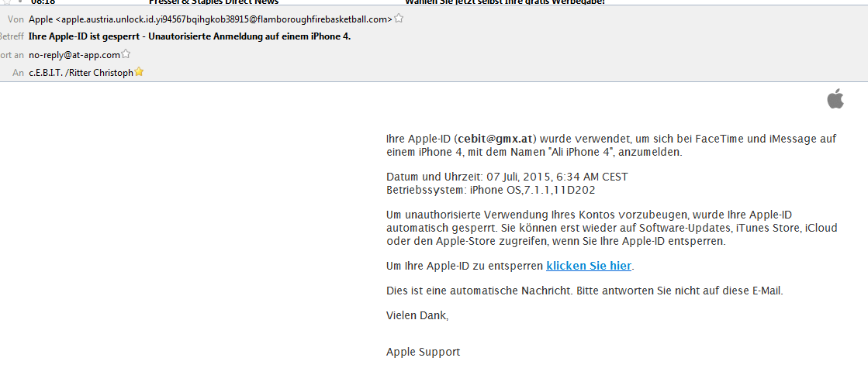Click the 'Dies ist eine automatische Nachricht' sentence
This screenshot has width=868, height=375.
coord(585,291)
